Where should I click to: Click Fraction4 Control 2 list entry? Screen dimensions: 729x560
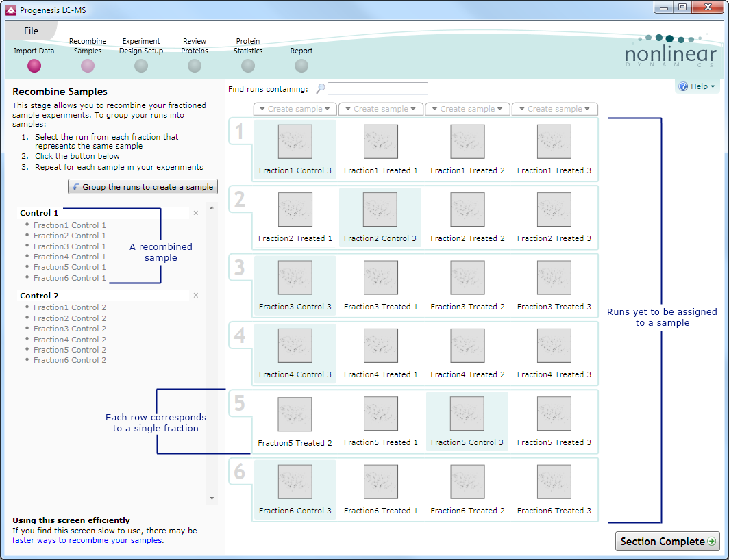click(x=69, y=340)
